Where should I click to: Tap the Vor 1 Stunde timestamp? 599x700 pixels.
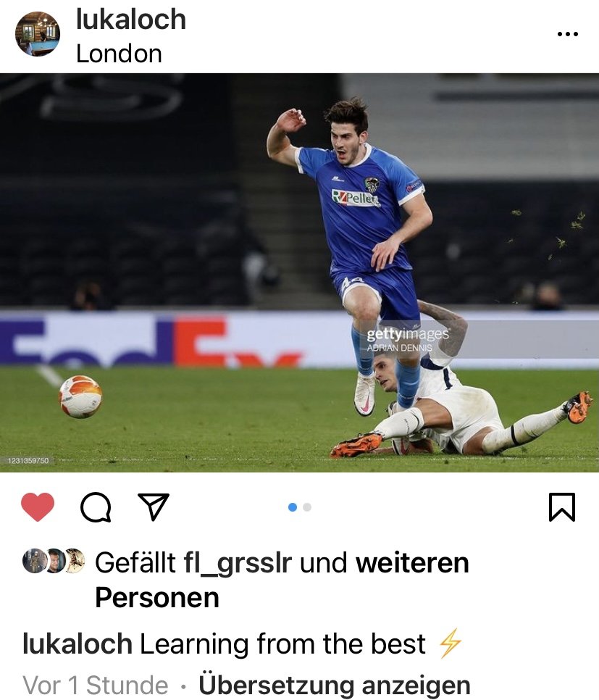click(95, 685)
